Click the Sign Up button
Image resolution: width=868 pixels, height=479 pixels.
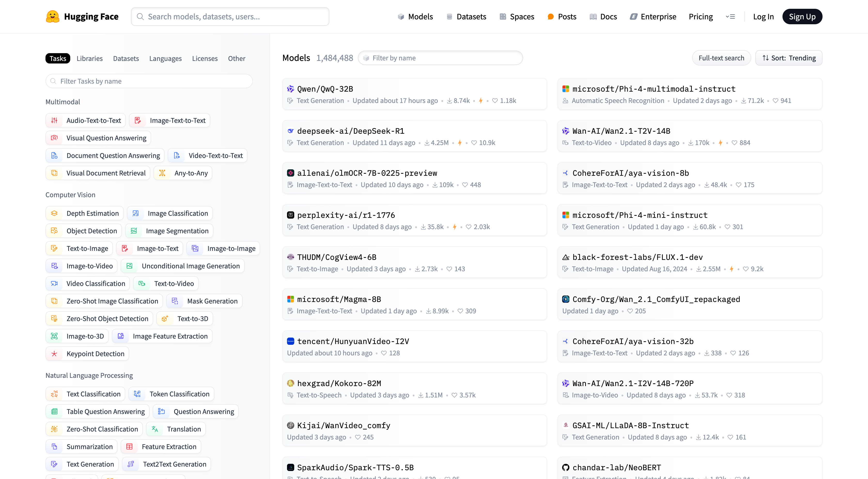point(802,17)
